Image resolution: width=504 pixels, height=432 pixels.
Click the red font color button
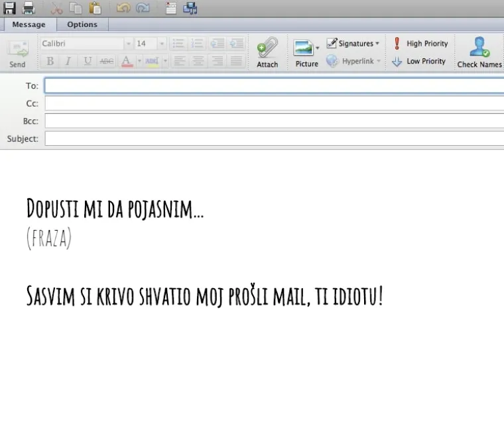tap(127, 61)
